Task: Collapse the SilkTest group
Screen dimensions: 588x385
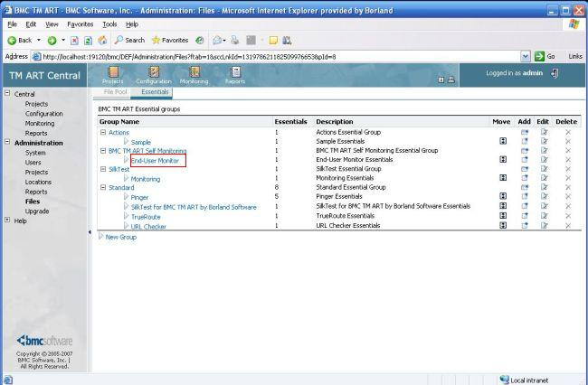Action: point(103,169)
